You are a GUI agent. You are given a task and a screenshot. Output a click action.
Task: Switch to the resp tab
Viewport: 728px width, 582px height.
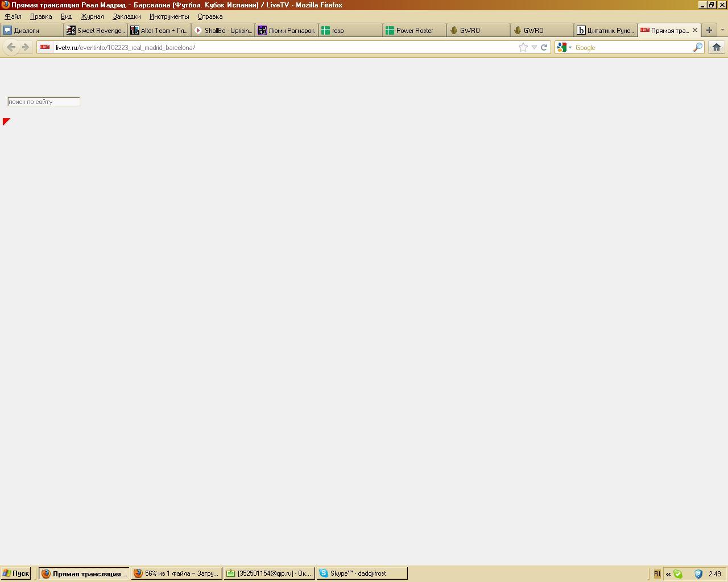(350, 30)
